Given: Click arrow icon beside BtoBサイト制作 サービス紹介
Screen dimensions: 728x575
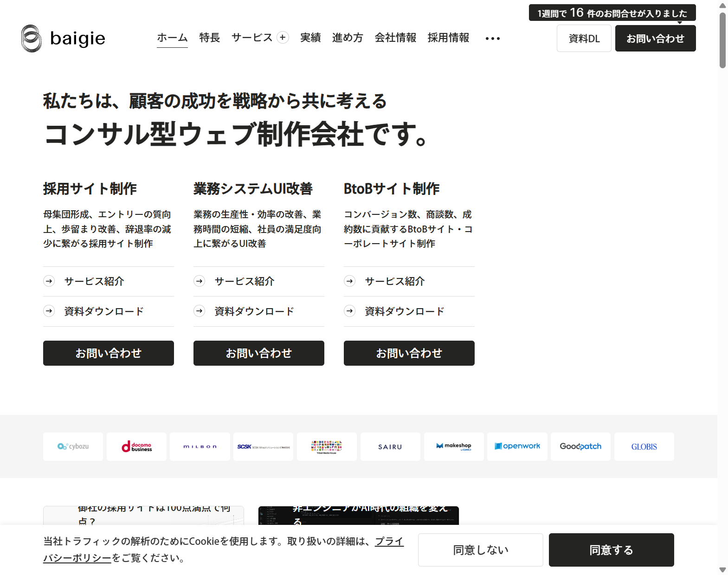Looking at the screenshot, I should [350, 281].
